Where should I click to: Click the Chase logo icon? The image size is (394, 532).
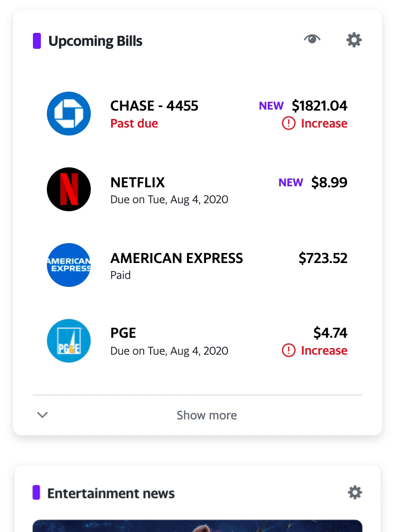coord(69,114)
